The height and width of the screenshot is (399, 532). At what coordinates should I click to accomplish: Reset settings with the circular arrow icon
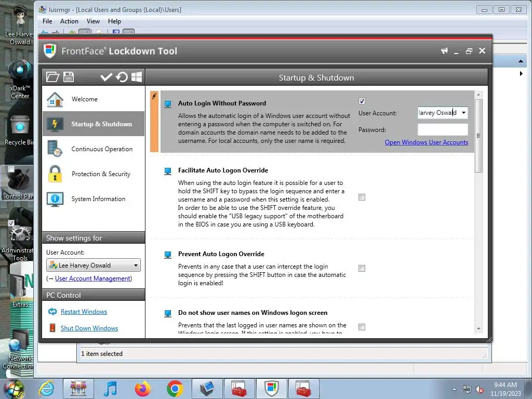click(x=122, y=77)
